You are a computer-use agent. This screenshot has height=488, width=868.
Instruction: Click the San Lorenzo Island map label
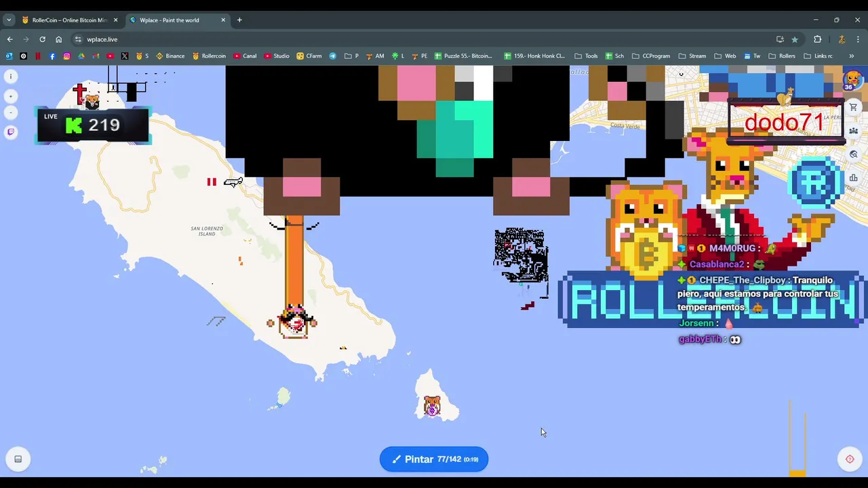click(x=207, y=230)
